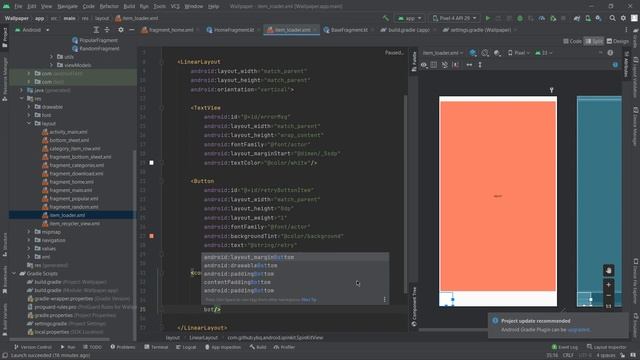Click the upgraded link in notification
This screenshot has width=640, height=360.
pyautogui.click(x=578, y=329)
